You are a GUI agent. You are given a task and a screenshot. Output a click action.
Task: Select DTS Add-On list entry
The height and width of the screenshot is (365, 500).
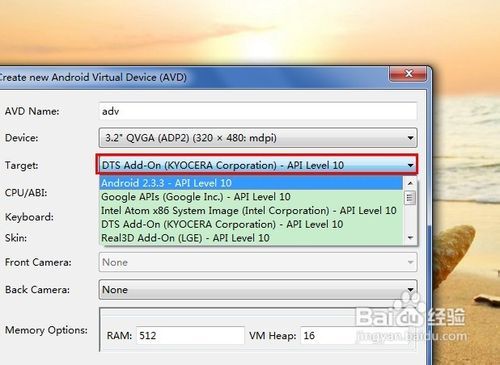tap(251, 224)
